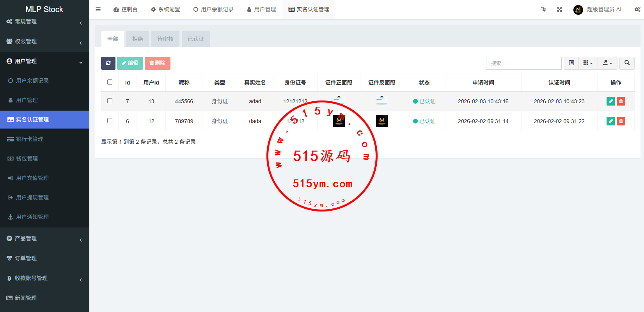644x312 pixels.
Task: Click red delete icon for row 6
Action: click(x=621, y=121)
